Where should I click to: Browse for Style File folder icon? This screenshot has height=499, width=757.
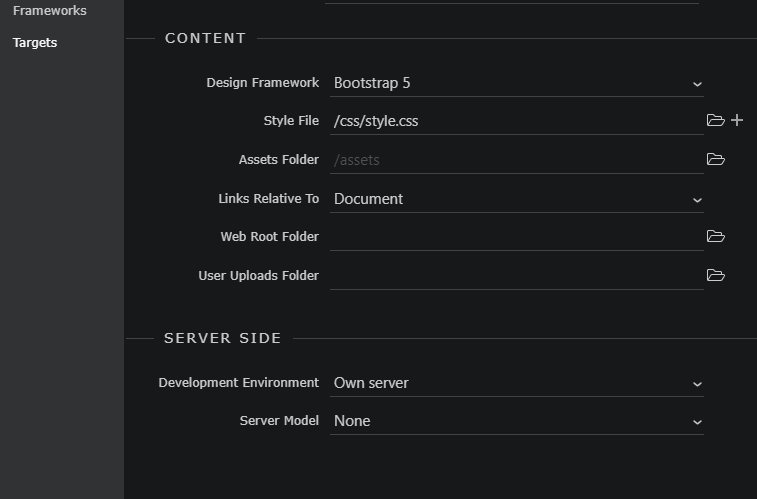(715, 121)
